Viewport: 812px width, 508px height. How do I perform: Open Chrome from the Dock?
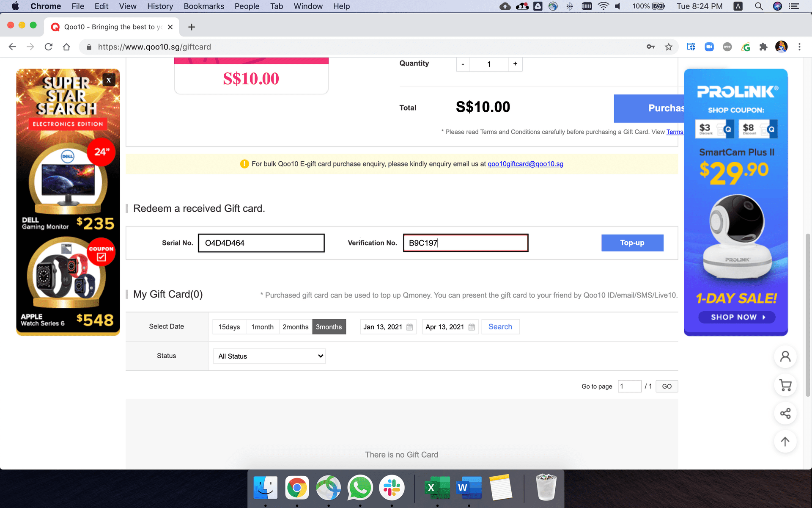(297, 488)
